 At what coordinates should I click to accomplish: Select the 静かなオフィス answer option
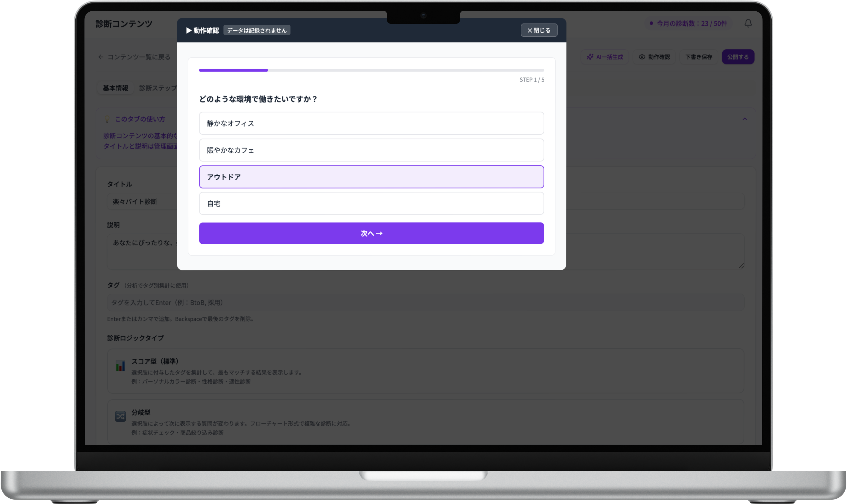[x=371, y=123]
